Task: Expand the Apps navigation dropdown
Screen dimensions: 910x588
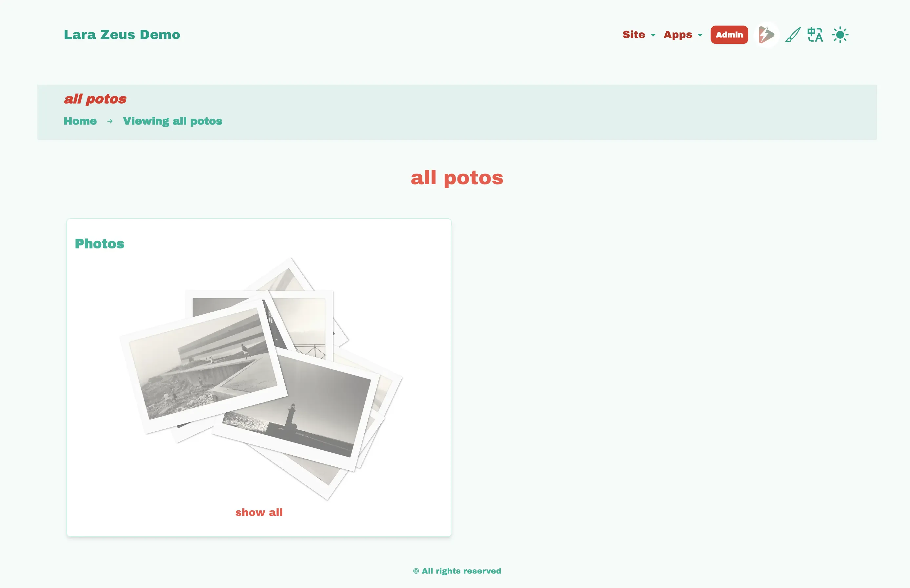Action: click(x=683, y=34)
